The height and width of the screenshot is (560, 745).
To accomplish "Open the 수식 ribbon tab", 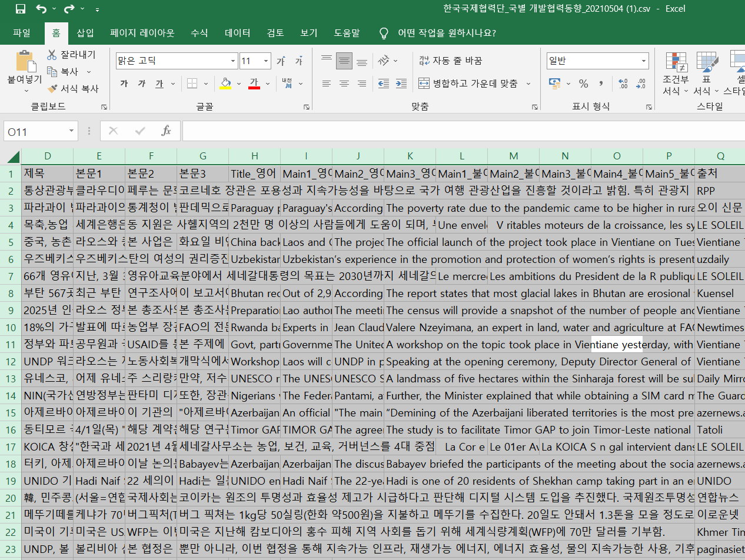I will point(199,33).
